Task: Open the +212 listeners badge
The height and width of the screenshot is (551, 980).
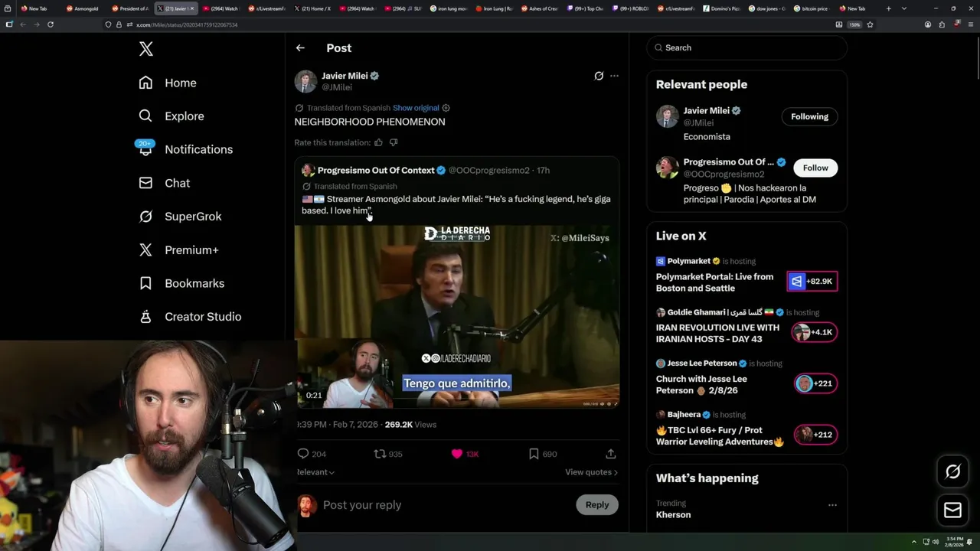Action: [x=815, y=435]
